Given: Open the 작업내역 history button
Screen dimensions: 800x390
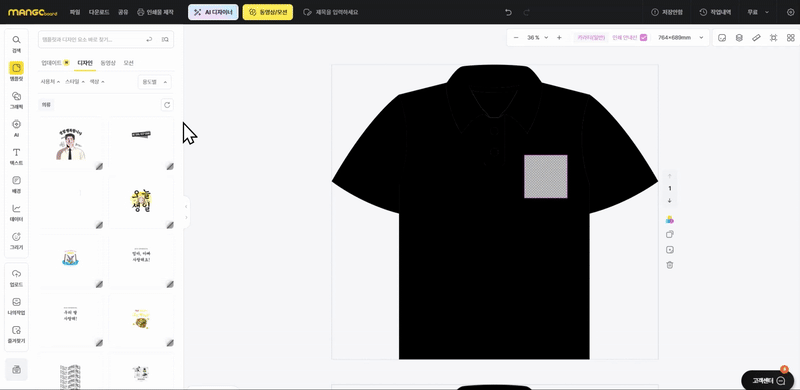Looking at the screenshot, I should [715, 12].
